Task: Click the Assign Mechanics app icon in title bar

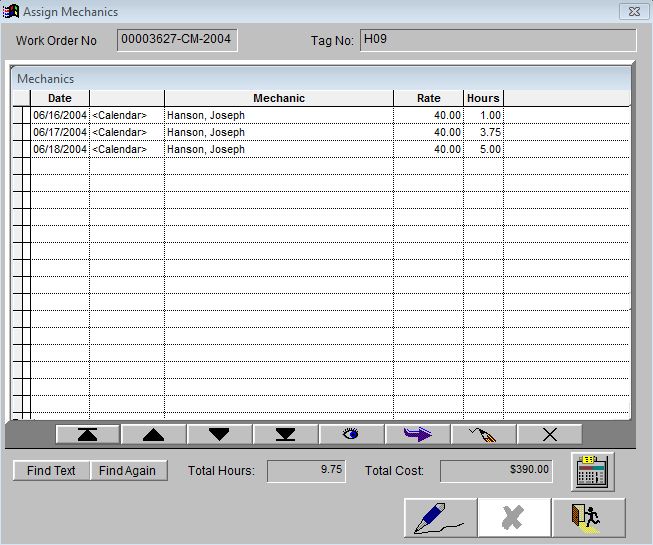Action: [x=10, y=11]
